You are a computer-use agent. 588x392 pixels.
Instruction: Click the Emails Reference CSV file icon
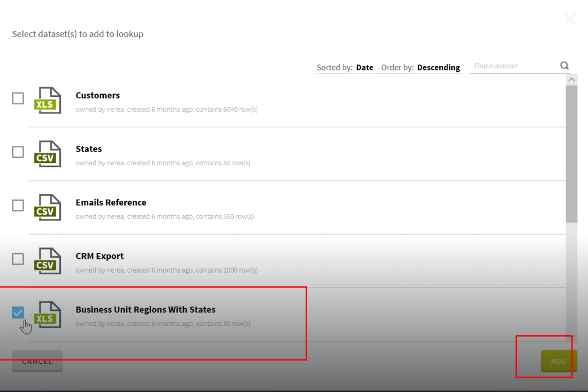click(x=47, y=208)
